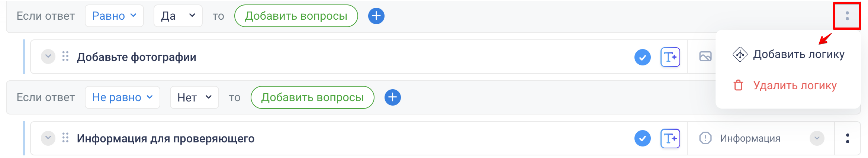Image resolution: width=868 pixels, height=158 pixels.
Task: Click the blue plus icon in the "Не равно" condition row
Action: 392,97
